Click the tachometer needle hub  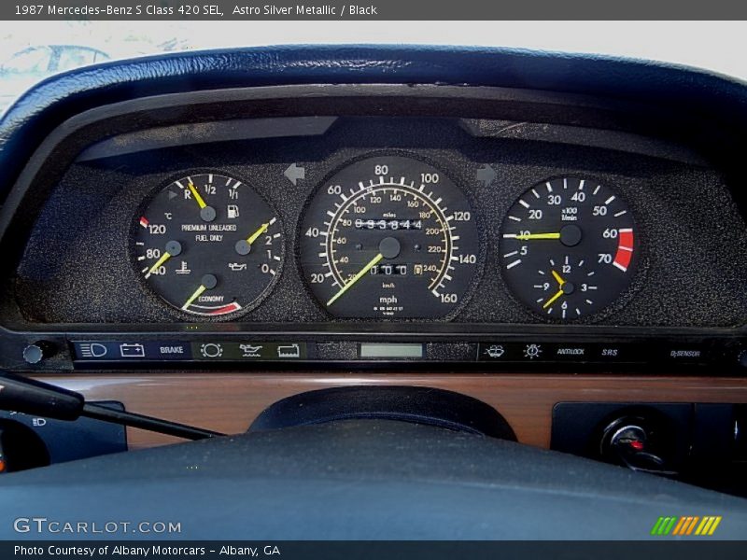[x=571, y=235]
